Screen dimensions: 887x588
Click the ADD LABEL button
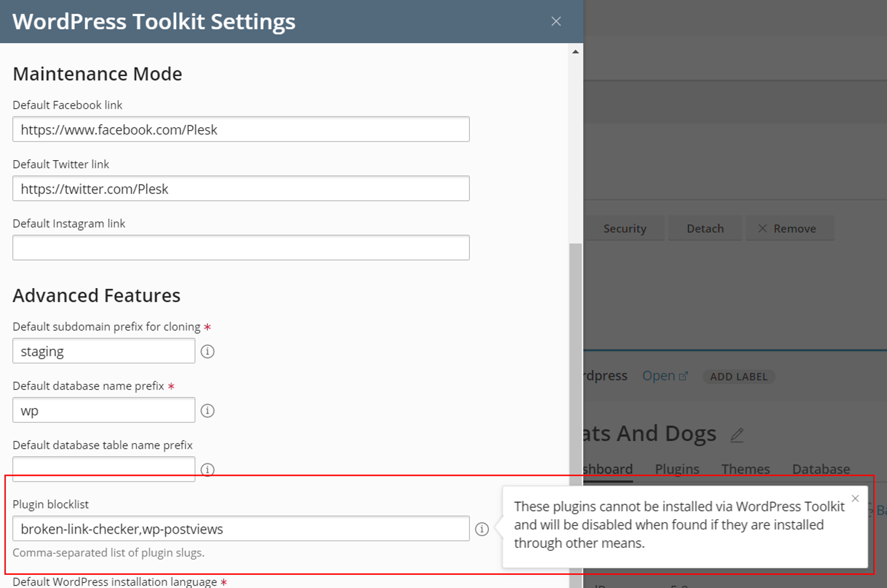[x=739, y=376]
